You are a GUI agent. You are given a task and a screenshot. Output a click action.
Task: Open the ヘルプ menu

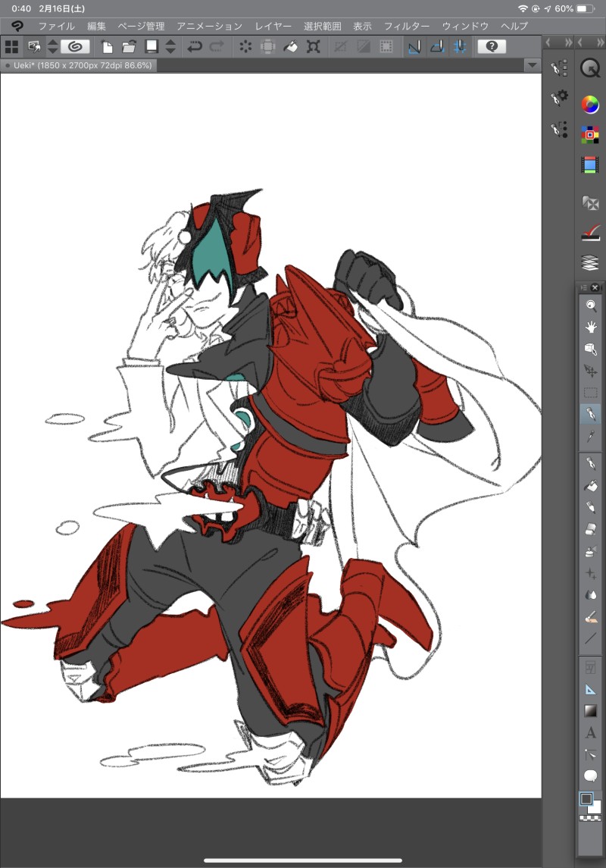click(x=514, y=26)
